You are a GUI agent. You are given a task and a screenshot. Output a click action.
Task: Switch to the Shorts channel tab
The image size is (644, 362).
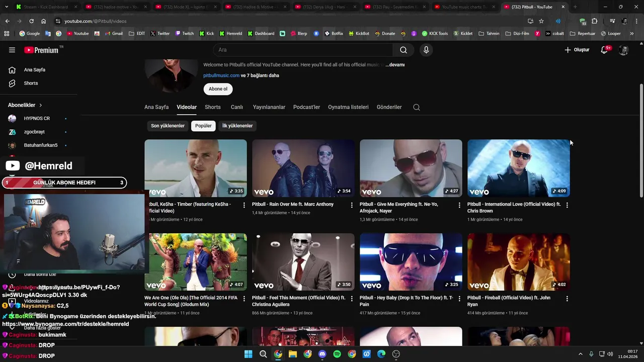tap(213, 107)
